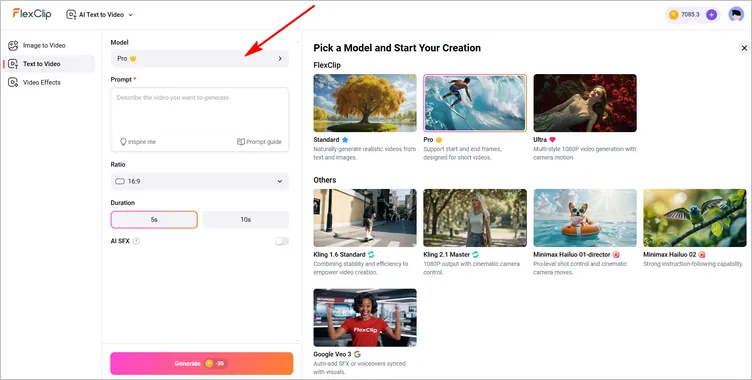The width and height of the screenshot is (752, 380).
Task: Click the Generate button
Action: [x=201, y=363]
